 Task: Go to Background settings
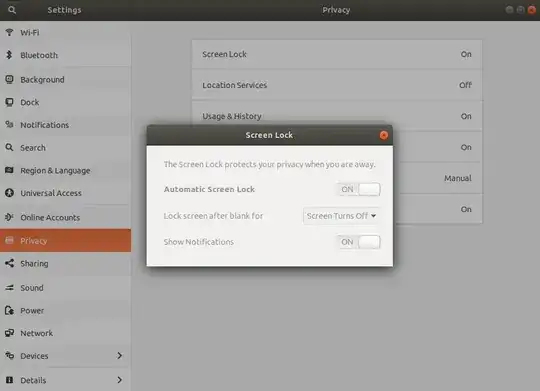[x=65, y=80]
